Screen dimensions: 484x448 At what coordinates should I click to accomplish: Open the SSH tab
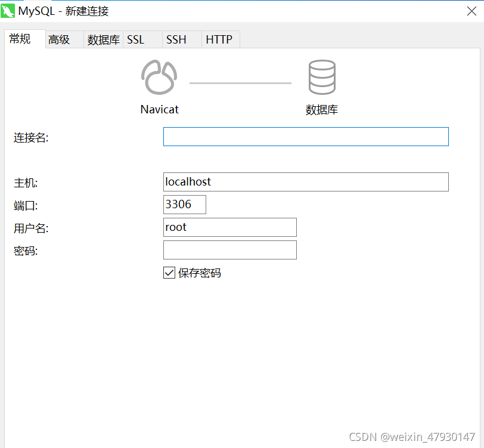coord(182,39)
